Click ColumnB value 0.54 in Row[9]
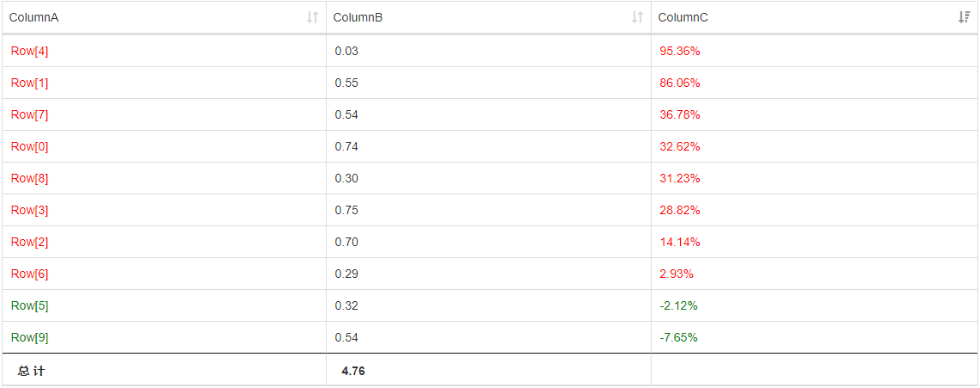The image size is (980, 388). [346, 338]
